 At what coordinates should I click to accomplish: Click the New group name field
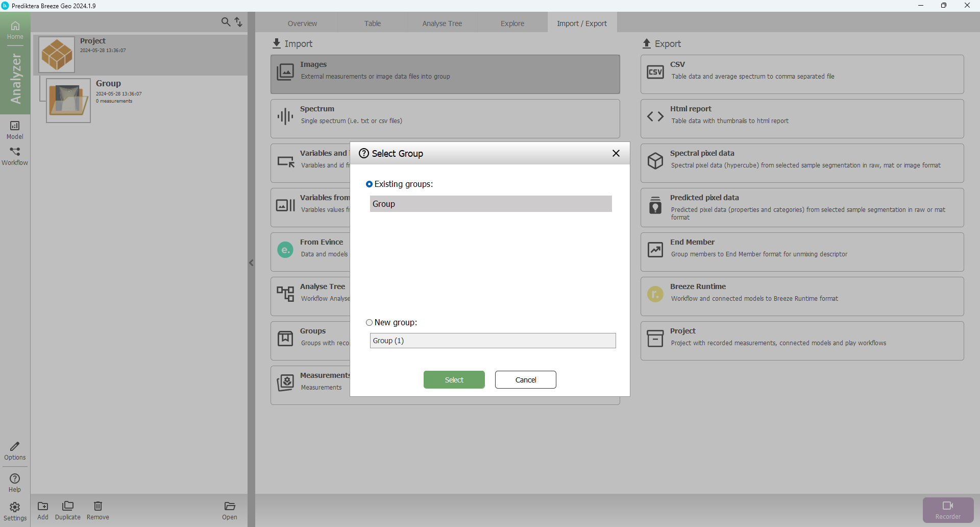(x=493, y=341)
